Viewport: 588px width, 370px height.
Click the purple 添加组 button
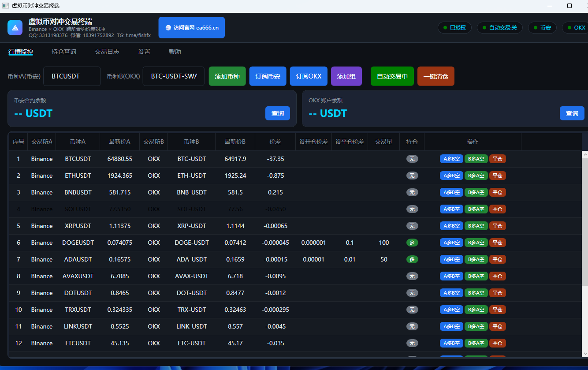[x=346, y=76]
